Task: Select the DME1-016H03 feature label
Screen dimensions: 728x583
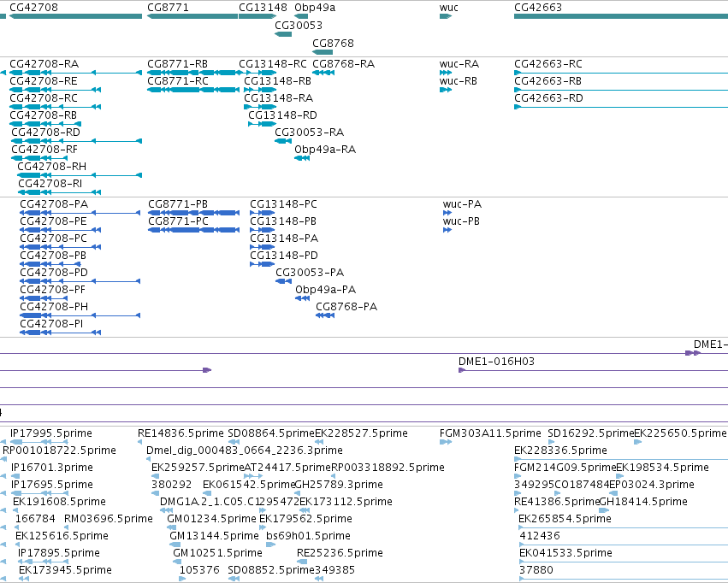Action: (x=496, y=362)
